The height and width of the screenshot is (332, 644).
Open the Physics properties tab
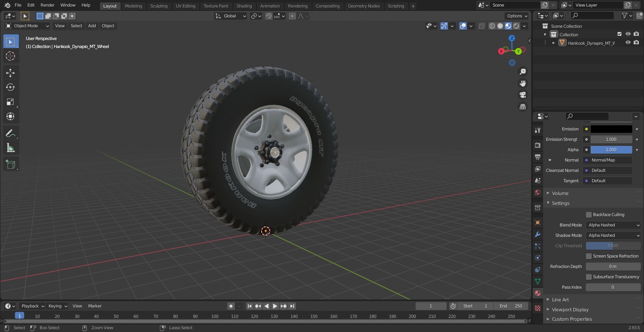coord(537,258)
